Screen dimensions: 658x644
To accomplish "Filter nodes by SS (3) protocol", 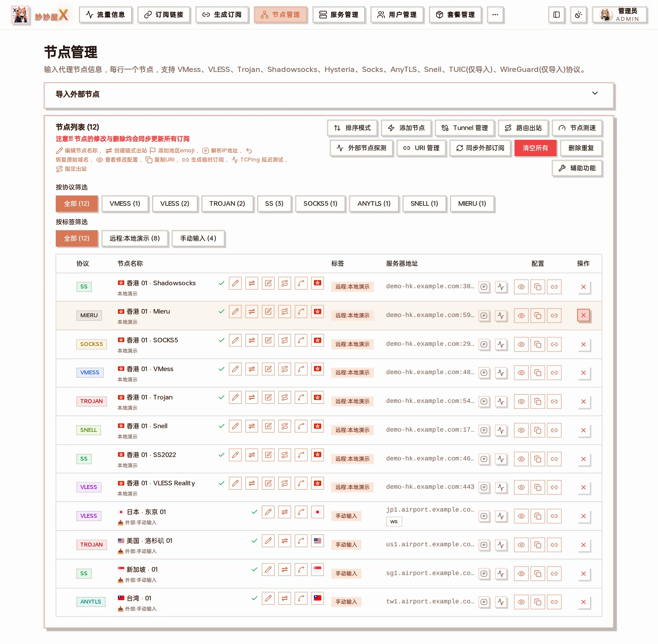I will coord(274,204).
